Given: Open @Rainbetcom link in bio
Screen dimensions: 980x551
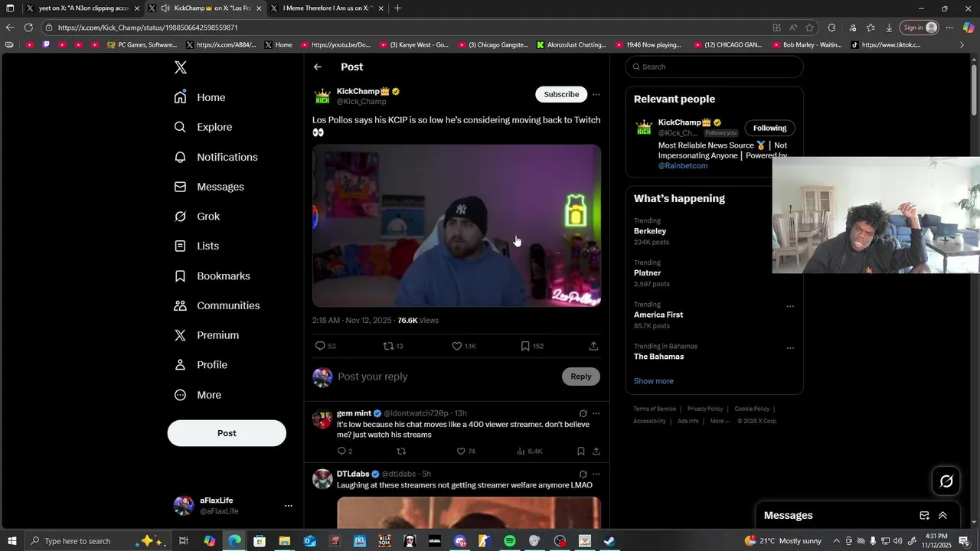Looking at the screenshot, I should click(683, 166).
